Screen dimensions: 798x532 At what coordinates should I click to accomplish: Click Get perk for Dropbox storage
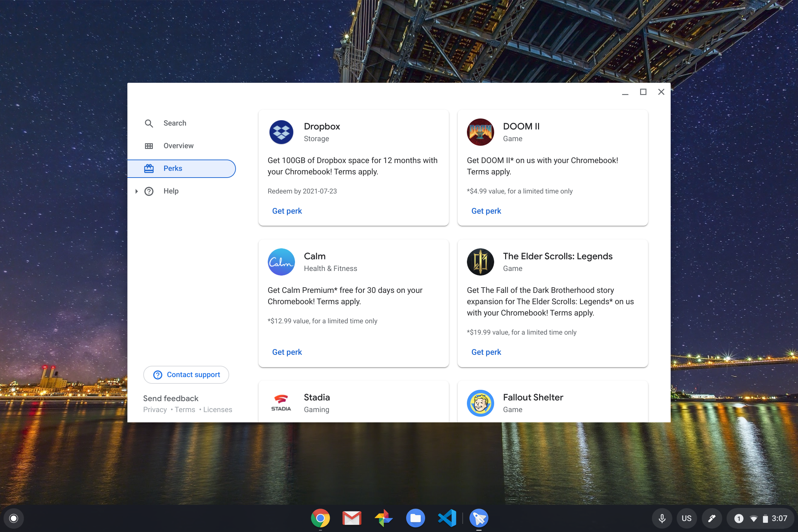click(x=287, y=211)
